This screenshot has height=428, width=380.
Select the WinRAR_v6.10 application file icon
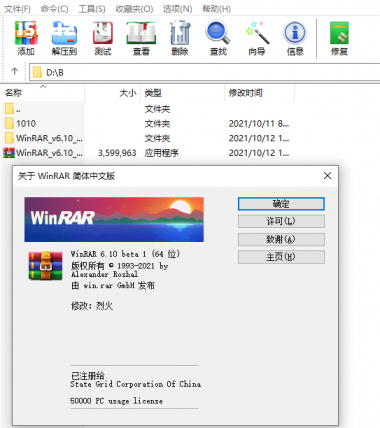point(9,153)
